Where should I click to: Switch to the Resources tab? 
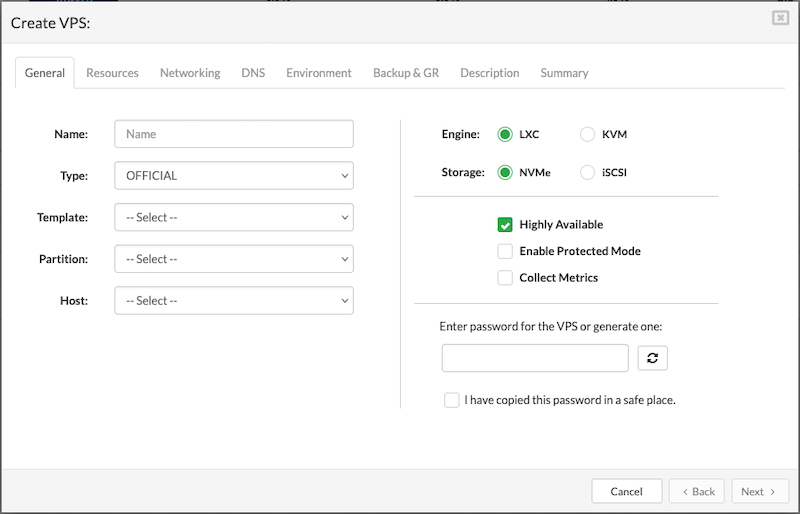112,73
